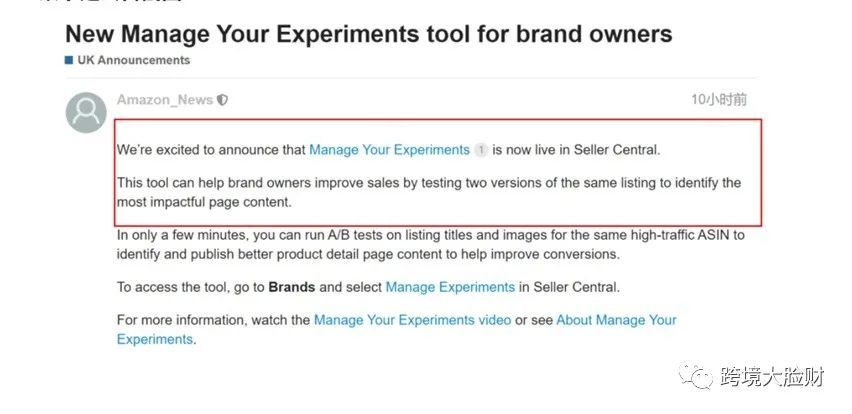This screenshot has width=852, height=414.
Task: Open the first Manage Your Experiments link
Action: coord(389,150)
